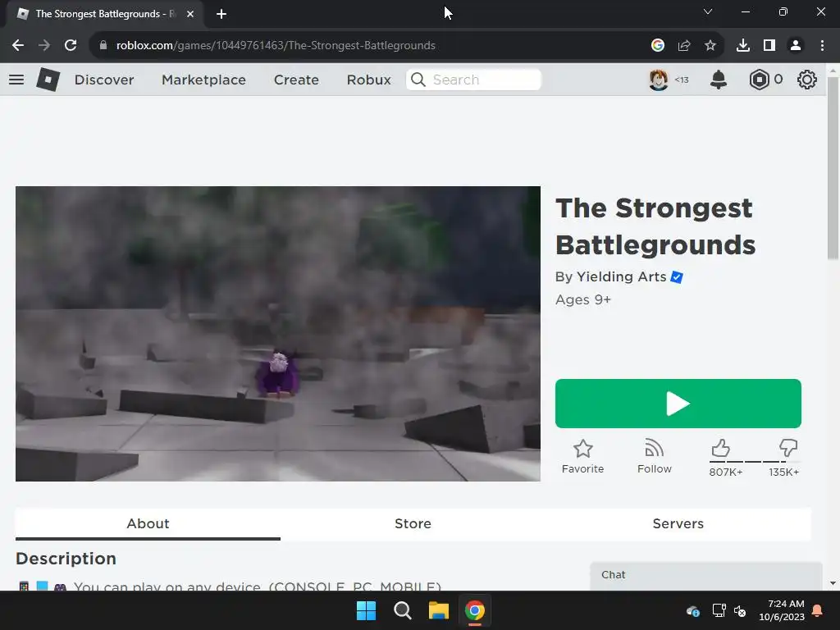Viewport: 840px width, 630px height.
Task: Expand the Chat panel
Action: [x=706, y=576]
